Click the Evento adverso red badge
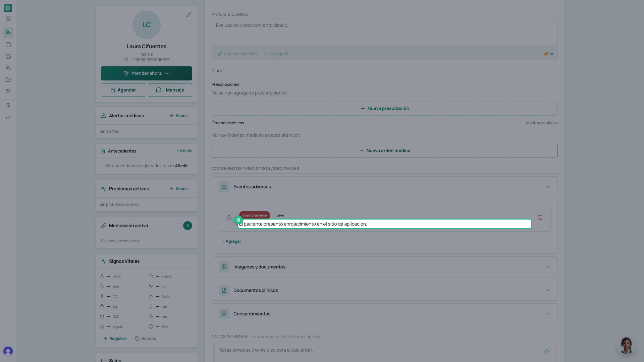 click(255, 216)
